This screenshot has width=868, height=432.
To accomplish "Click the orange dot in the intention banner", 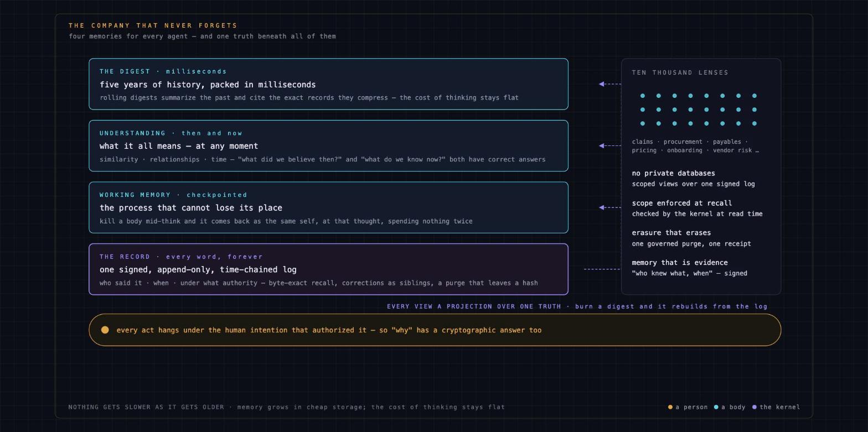I will [x=105, y=330].
